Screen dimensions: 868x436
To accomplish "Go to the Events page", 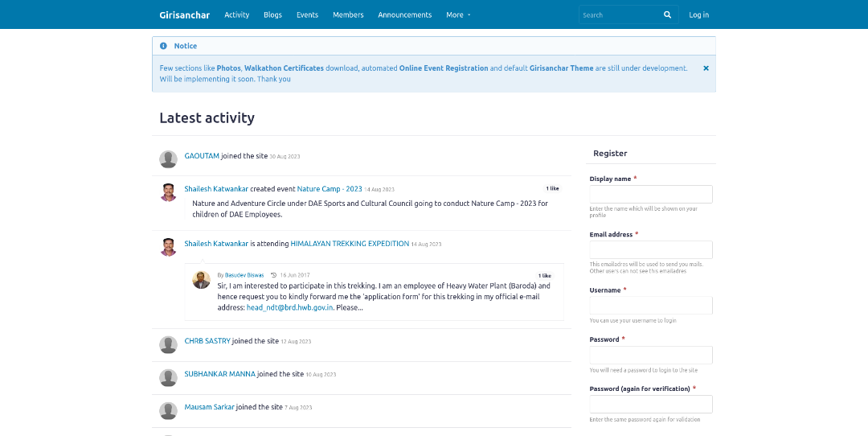I will click(x=307, y=14).
